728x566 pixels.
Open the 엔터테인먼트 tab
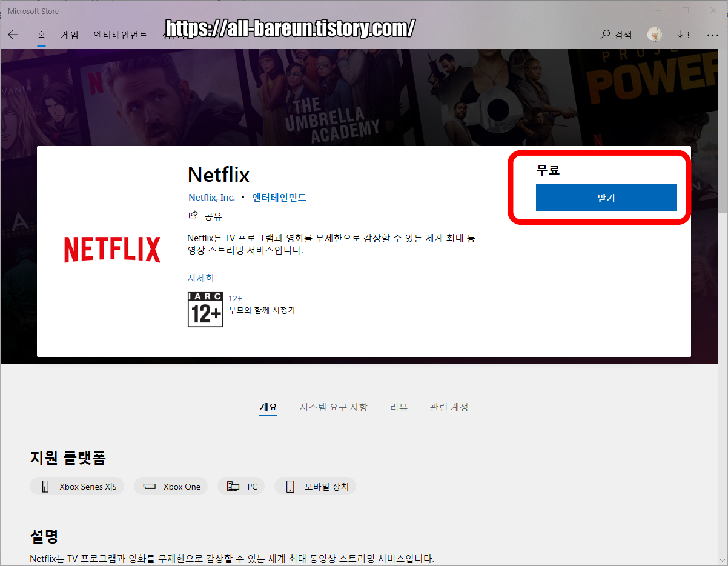[x=121, y=35]
